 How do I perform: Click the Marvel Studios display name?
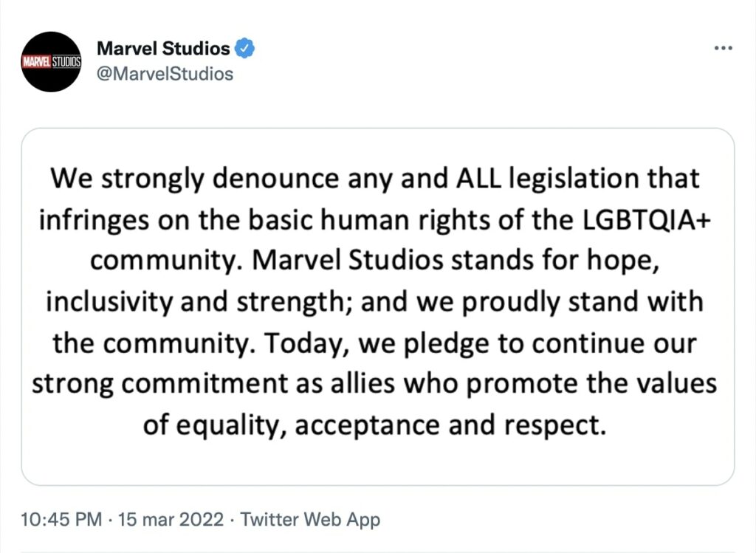tap(163, 48)
